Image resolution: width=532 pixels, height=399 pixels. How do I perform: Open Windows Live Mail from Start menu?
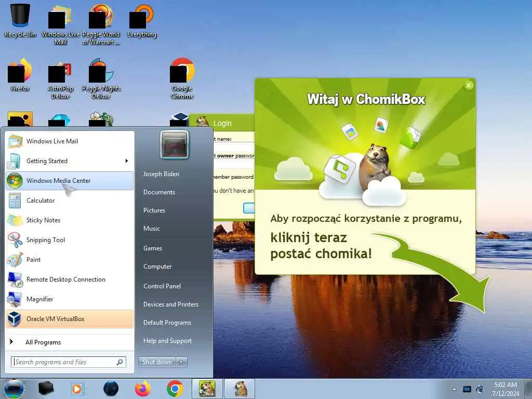point(70,141)
